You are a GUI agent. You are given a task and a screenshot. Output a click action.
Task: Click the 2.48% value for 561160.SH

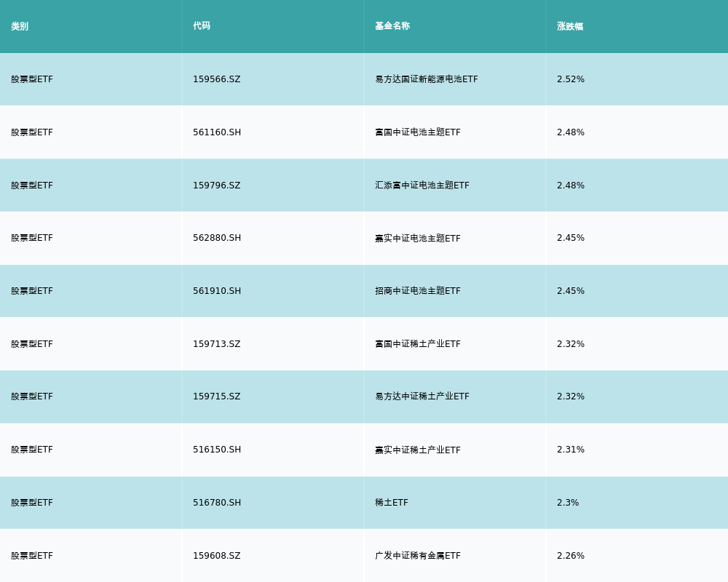pyautogui.click(x=571, y=132)
